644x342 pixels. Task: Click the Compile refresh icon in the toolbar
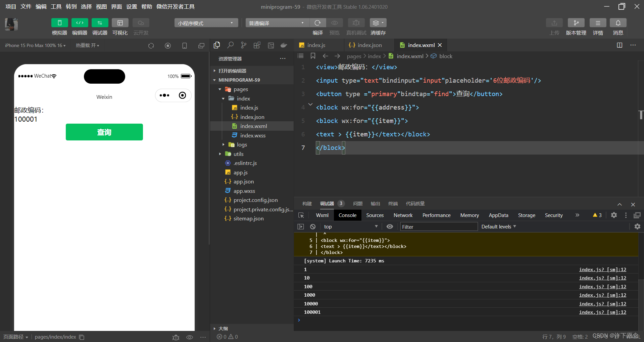click(x=317, y=23)
